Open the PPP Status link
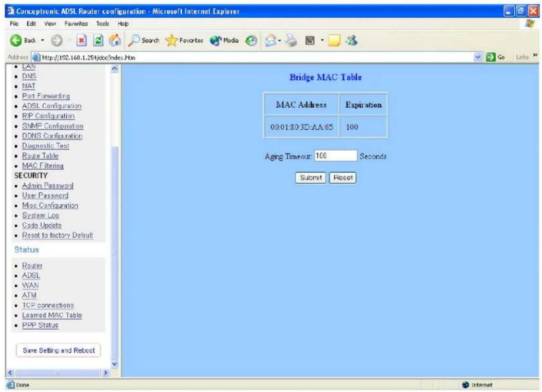542x392 pixels. coord(40,325)
